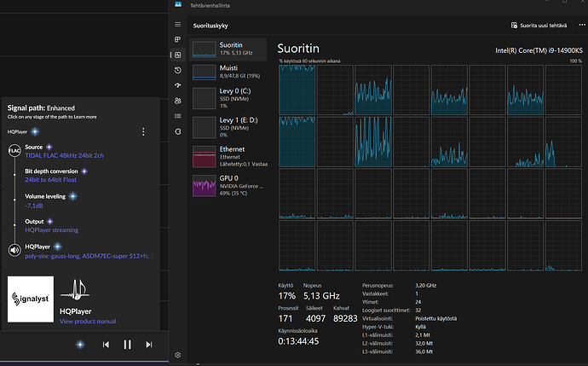The image size is (588, 366).
Task: Select GPU 0 entry in performance list
Action: [228, 185]
